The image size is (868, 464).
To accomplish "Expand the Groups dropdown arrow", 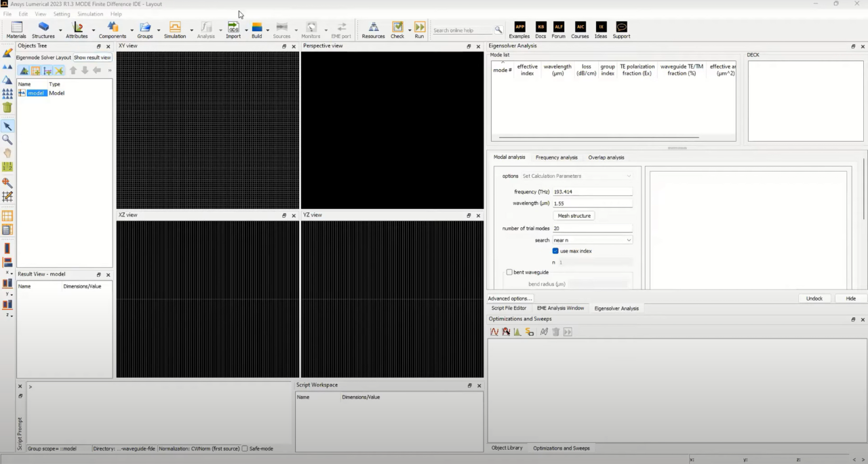I will coord(159,30).
